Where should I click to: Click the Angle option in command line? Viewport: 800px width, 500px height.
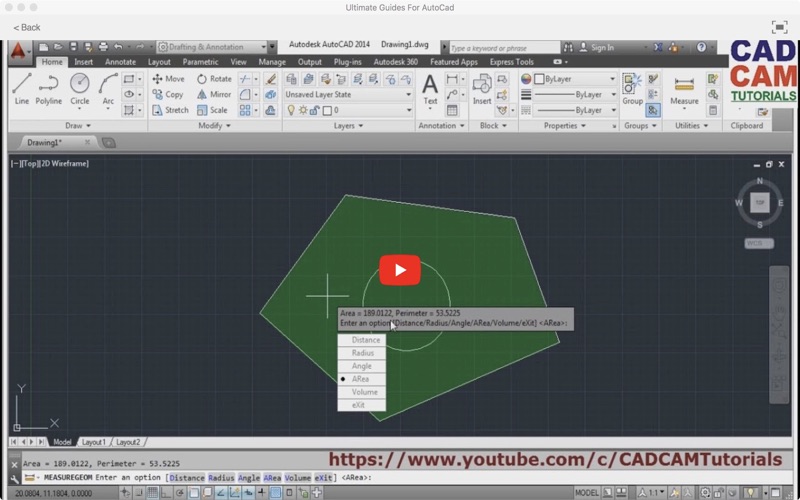[x=249, y=478]
